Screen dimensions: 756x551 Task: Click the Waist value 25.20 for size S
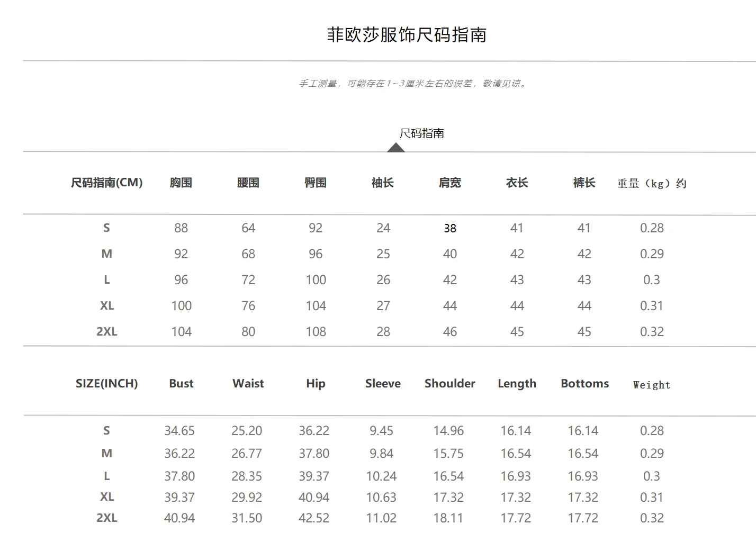pos(247,431)
